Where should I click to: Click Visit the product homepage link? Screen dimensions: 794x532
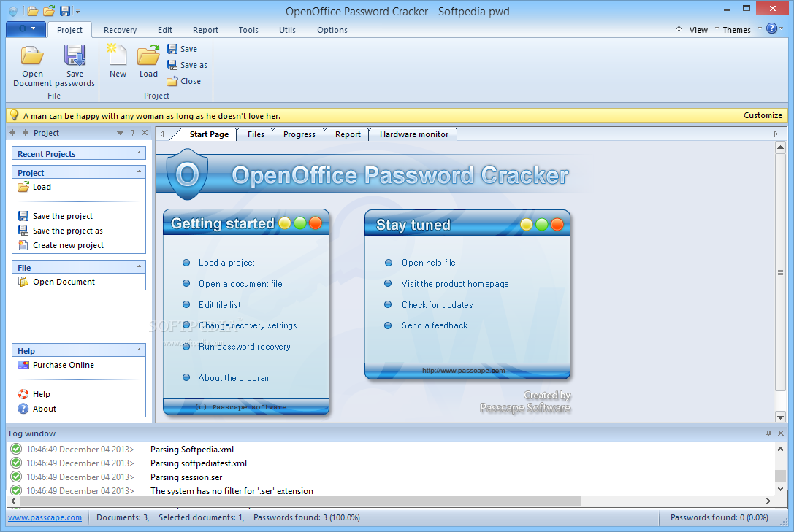[455, 284]
